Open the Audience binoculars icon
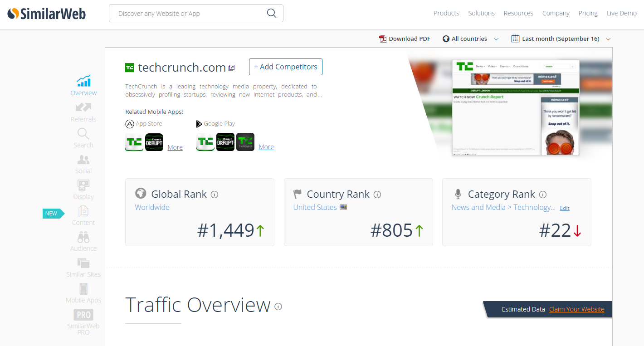Viewport: 644px width, 346px height. point(83,237)
